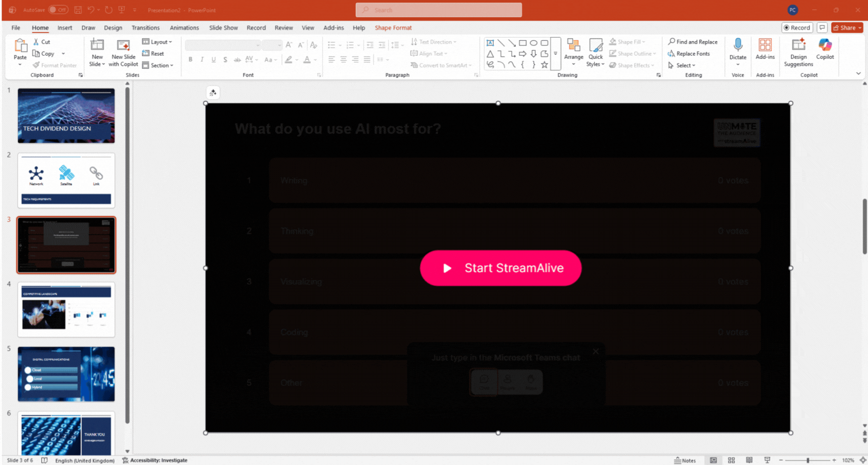Open the Shape Format tab
Image resolution: width=868 pixels, height=465 pixels.
coord(393,28)
